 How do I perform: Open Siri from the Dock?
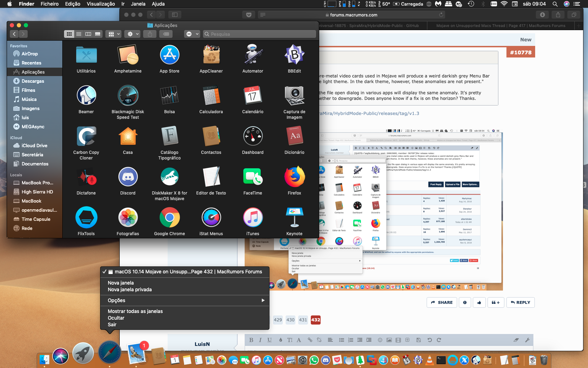pyautogui.click(x=61, y=355)
